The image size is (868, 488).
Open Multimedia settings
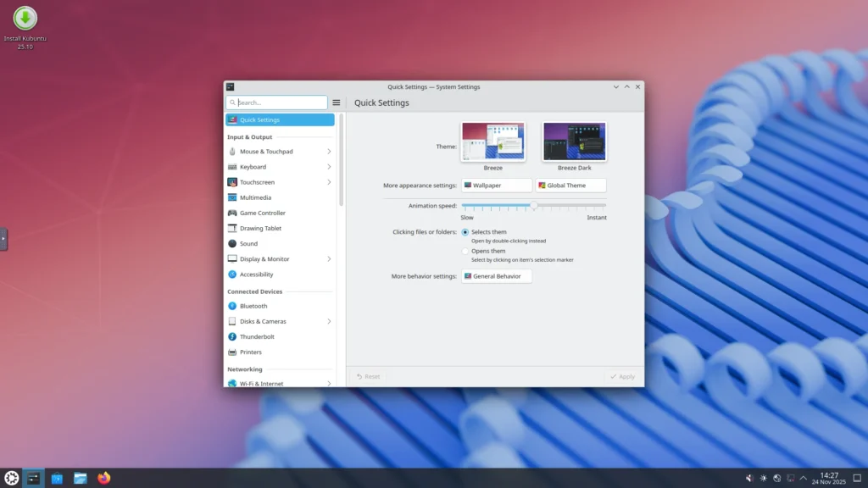256,197
